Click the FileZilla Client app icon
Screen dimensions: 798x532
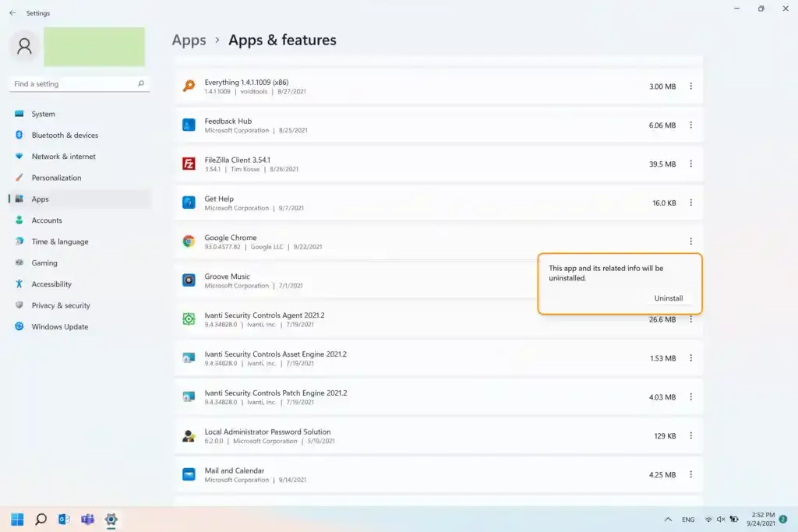click(189, 164)
